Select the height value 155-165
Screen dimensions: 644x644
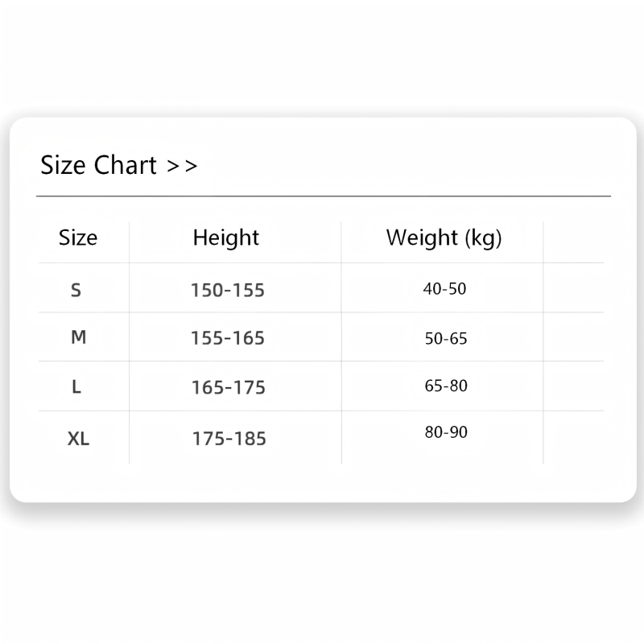click(228, 338)
